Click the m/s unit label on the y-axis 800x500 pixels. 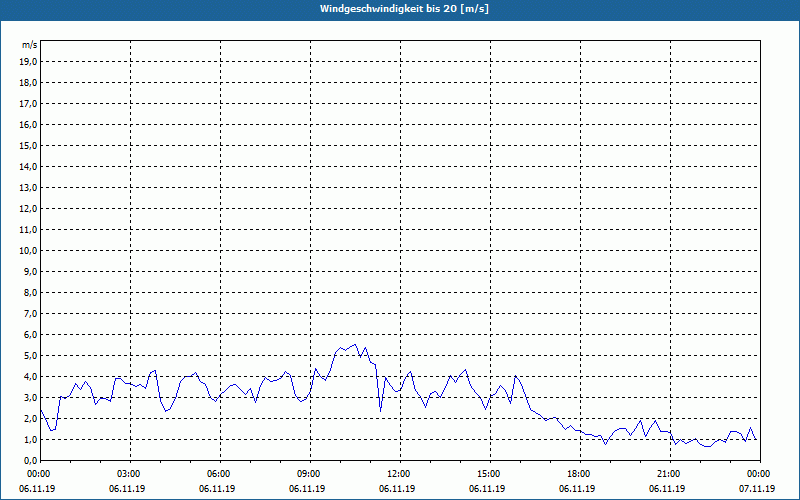click(x=30, y=45)
